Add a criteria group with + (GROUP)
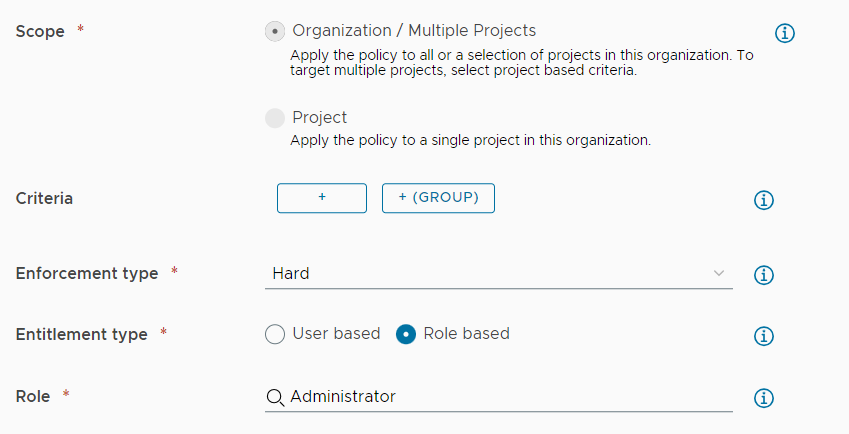This screenshot has width=849, height=434. coord(438,198)
